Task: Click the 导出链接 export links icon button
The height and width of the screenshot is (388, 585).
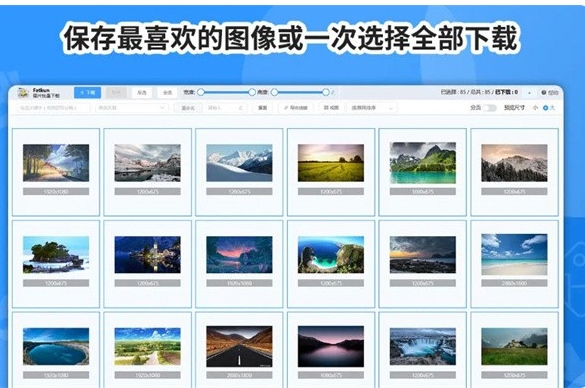Action: click(x=296, y=108)
